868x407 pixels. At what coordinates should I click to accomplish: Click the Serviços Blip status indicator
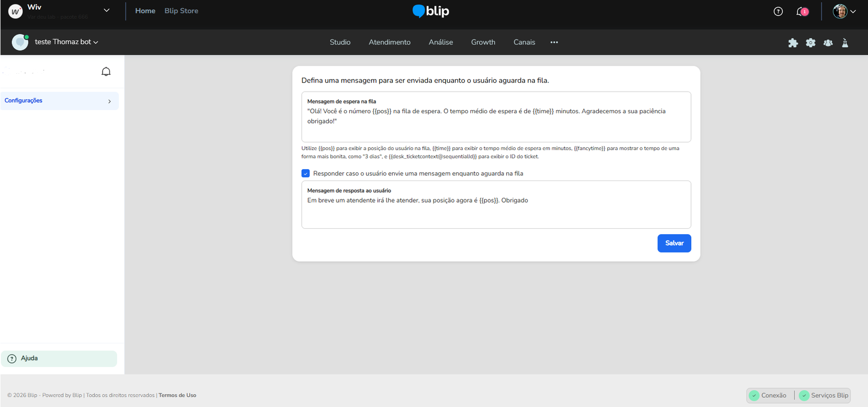(824, 395)
